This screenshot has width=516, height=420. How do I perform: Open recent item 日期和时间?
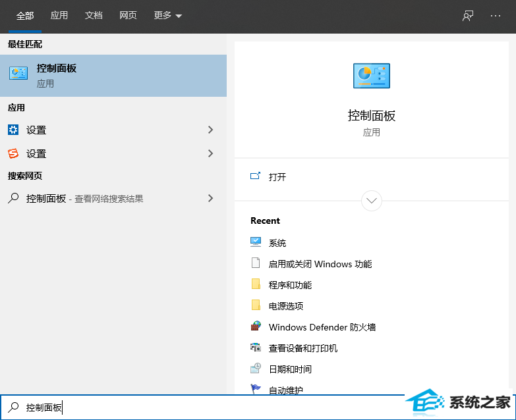click(x=290, y=369)
